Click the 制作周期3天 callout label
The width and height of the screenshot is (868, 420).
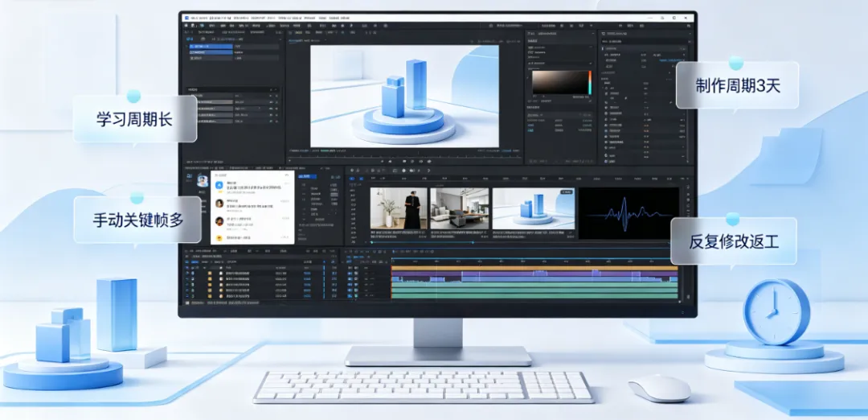coord(737,84)
